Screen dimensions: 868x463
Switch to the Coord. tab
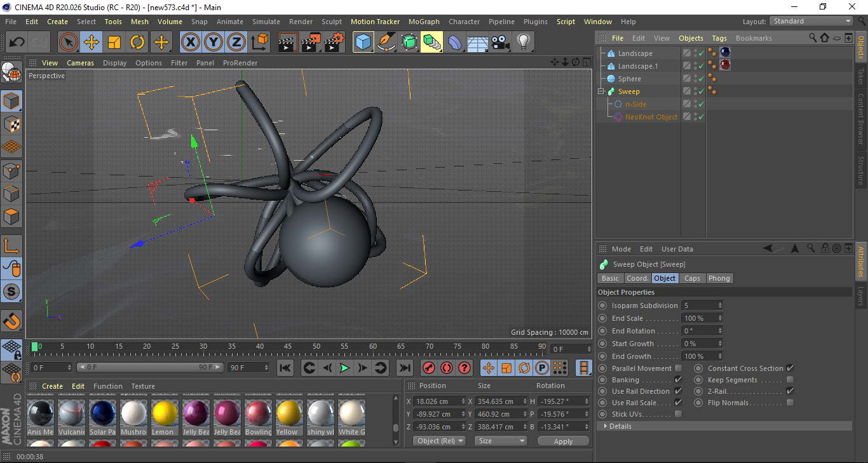637,278
